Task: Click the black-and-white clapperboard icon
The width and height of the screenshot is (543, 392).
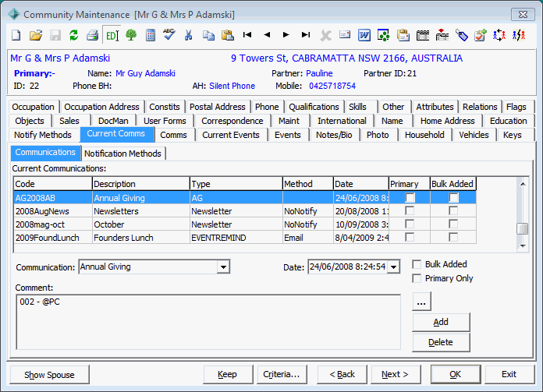Action: coord(423,35)
